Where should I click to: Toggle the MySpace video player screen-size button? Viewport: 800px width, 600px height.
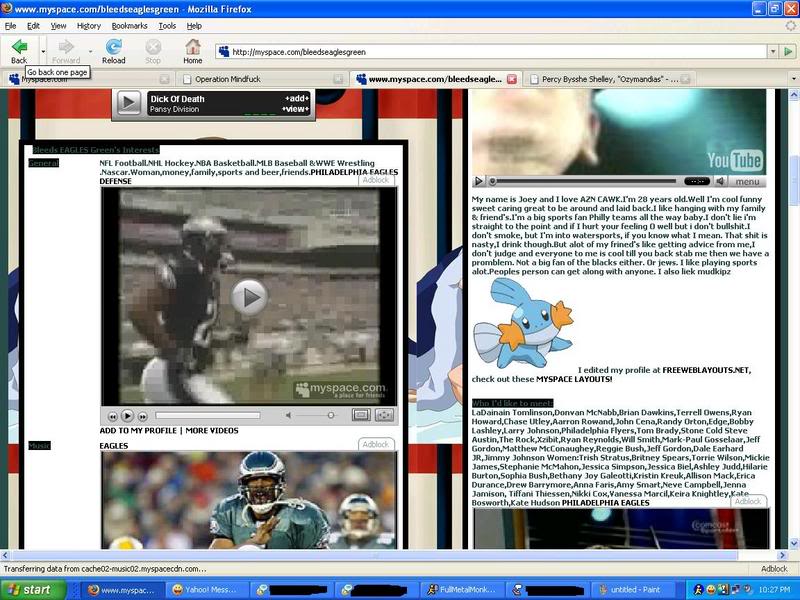[361, 415]
